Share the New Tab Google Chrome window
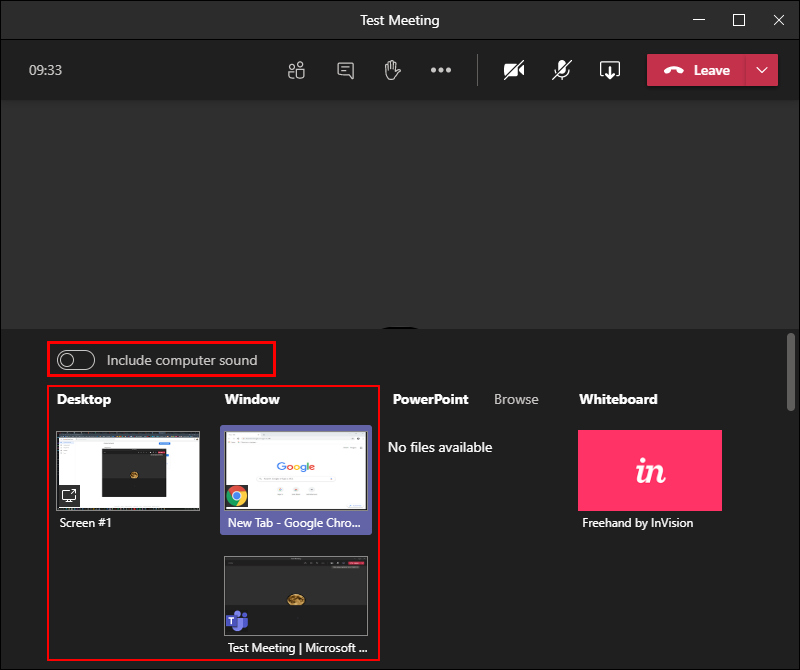This screenshot has width=800, height=670. [296, 480]
